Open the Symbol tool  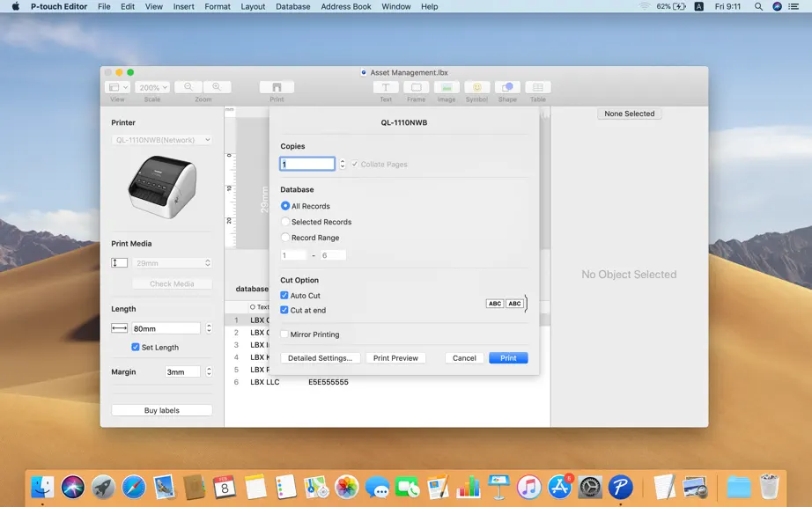click(x=477, y=87)
